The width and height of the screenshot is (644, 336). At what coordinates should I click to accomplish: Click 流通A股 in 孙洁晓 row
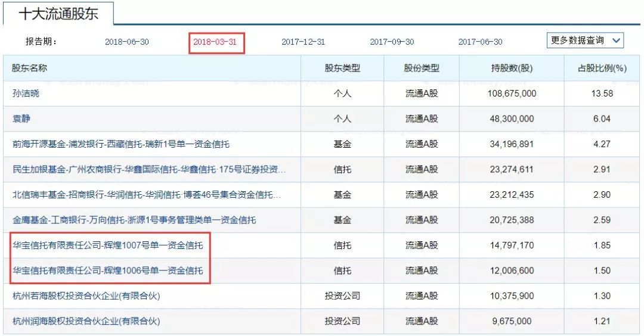point(422,94)
